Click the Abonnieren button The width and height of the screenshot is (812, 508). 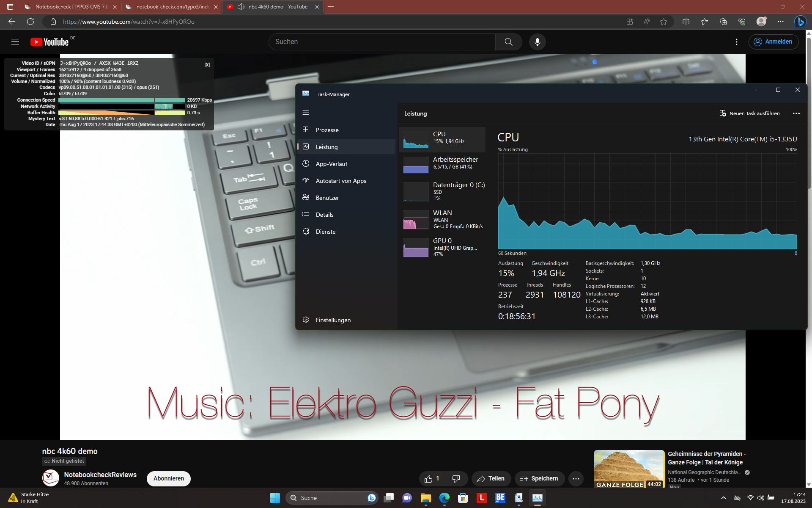tap(169, 479)
